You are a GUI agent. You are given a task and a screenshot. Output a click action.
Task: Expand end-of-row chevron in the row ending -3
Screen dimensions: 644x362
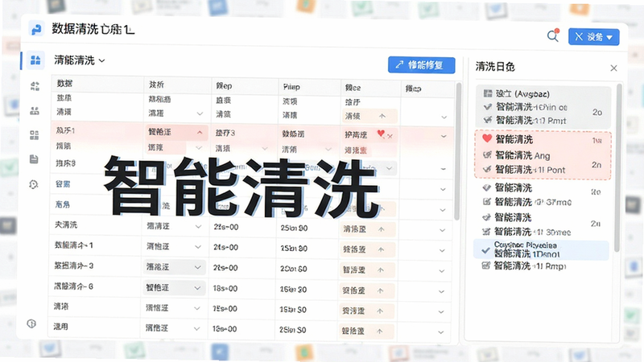(x=442, y=271)
